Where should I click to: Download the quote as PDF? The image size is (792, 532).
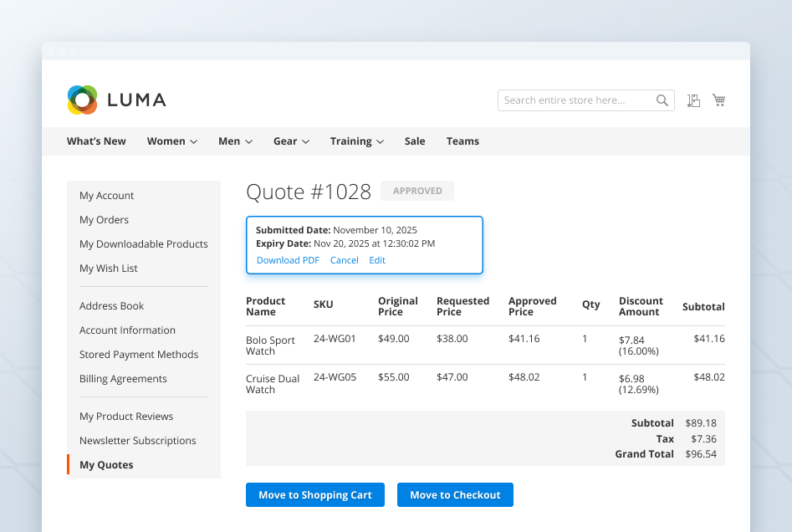287,260
